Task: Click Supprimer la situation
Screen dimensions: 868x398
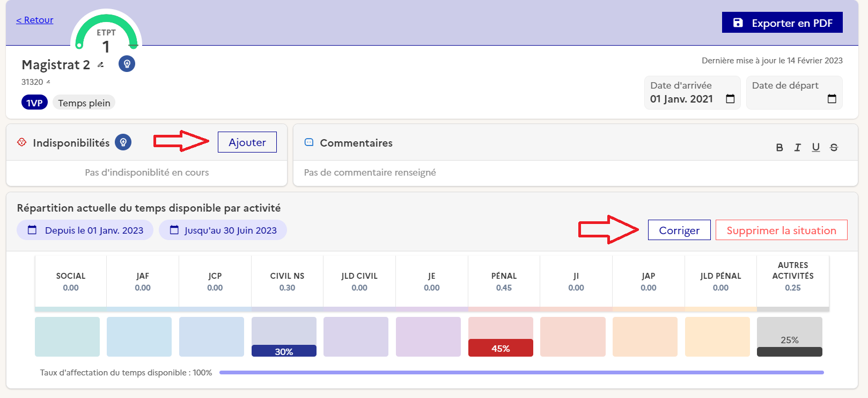Action: [781, 230]
